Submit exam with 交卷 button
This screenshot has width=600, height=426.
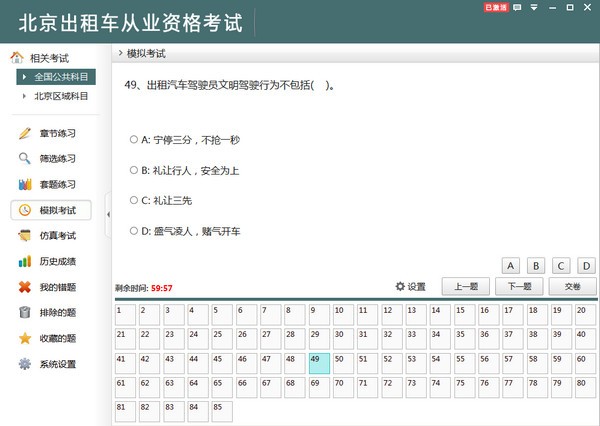[572, 286]
